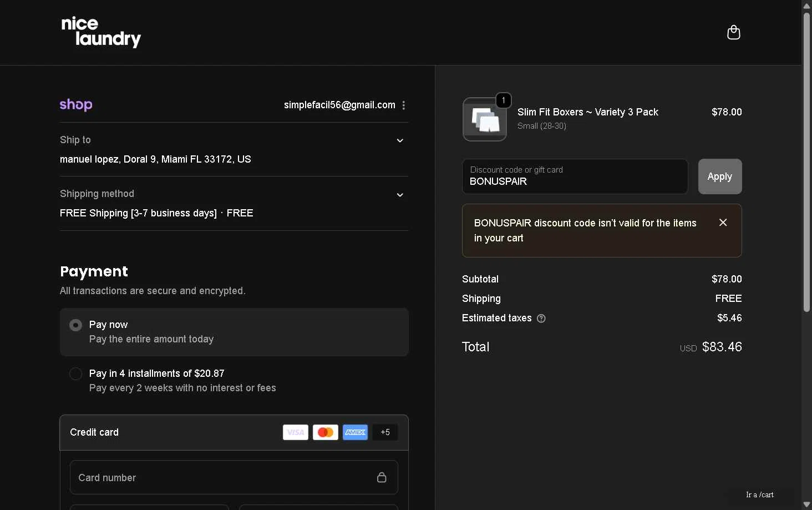Show the +5 additional card brands

tap(385, 432)
